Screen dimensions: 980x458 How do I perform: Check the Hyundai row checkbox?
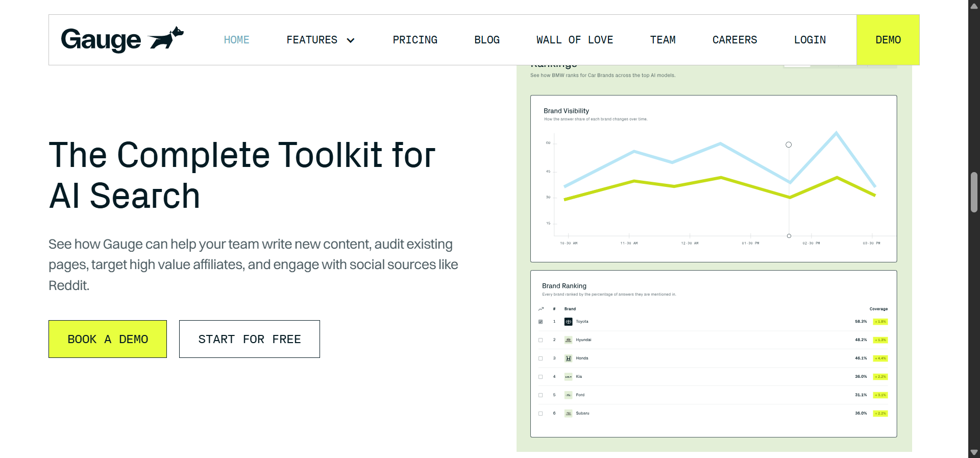point(541,340)
